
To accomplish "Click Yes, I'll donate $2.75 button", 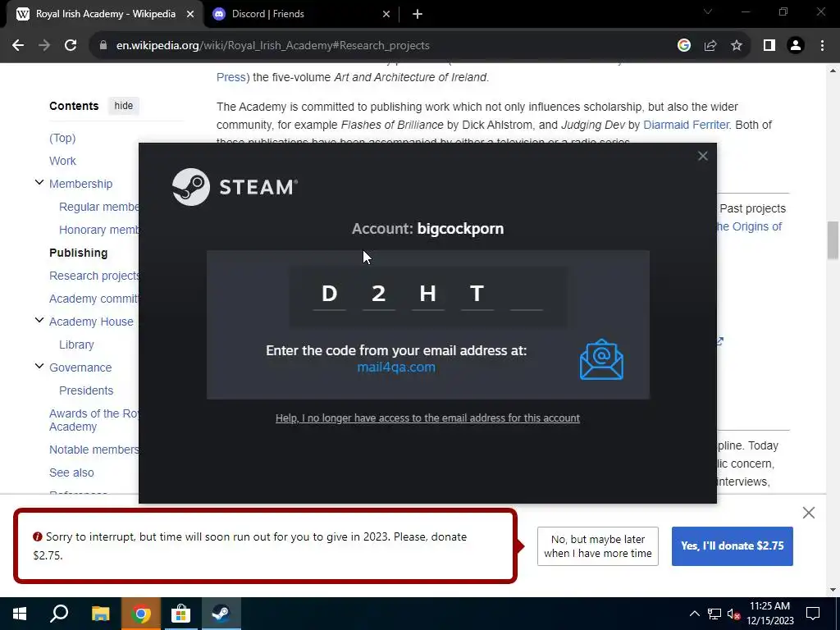I will [x=733, y=546].
